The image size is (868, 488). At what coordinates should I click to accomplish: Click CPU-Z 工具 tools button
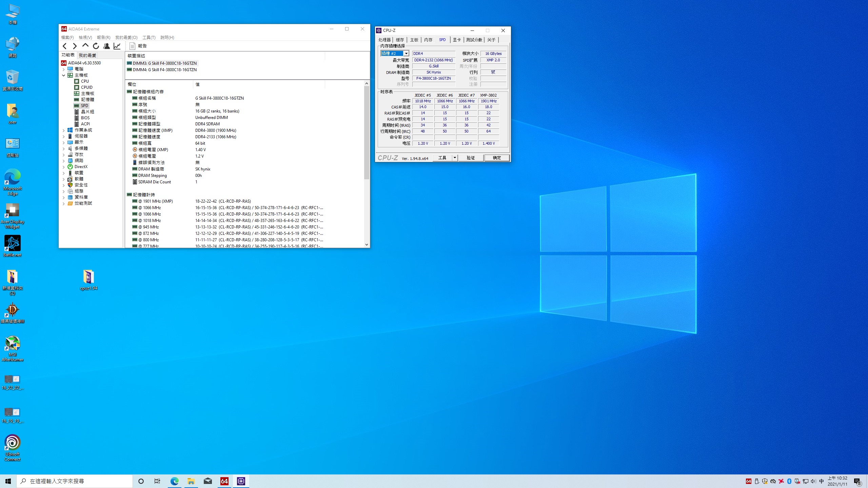[442, 158]
